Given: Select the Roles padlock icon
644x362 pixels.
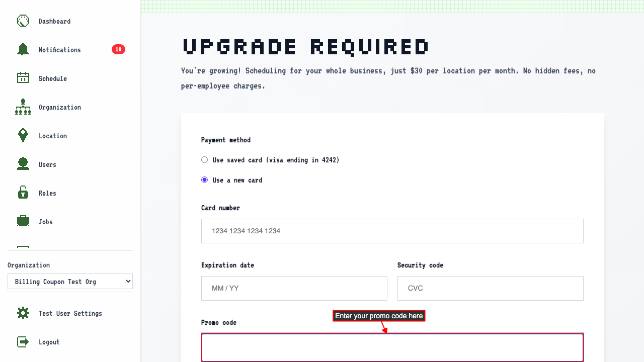Looking at the screenshot, I should click(x=23, y=193).
